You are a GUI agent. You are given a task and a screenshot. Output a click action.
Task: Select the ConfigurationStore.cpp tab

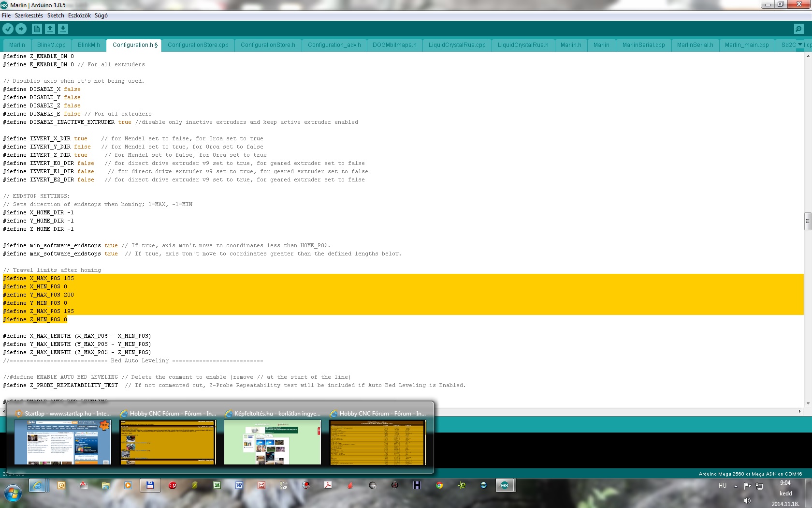(x=198, y=45)
